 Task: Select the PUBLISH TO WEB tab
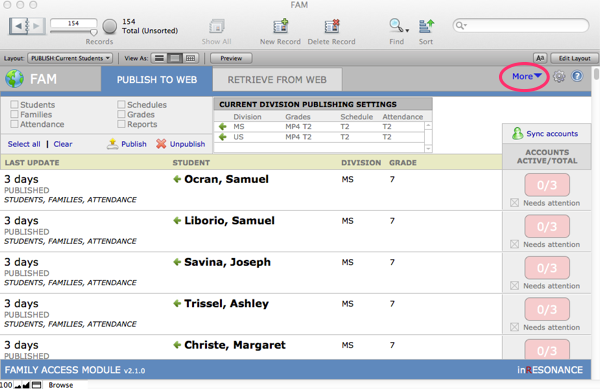(157, 79)
